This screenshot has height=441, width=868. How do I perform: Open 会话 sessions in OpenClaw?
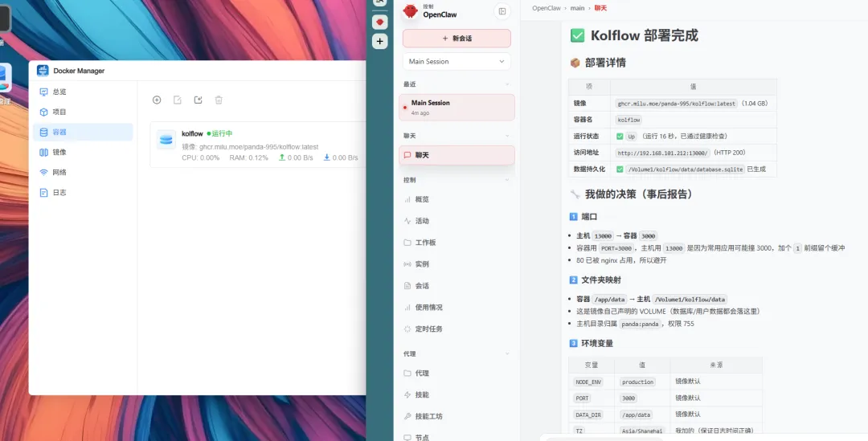tap(457, 285)
